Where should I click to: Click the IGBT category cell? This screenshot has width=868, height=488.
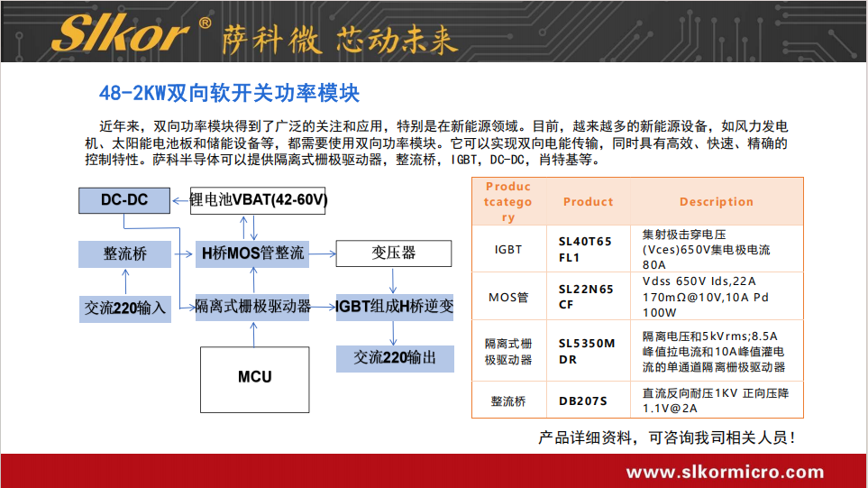coord(508,249)
